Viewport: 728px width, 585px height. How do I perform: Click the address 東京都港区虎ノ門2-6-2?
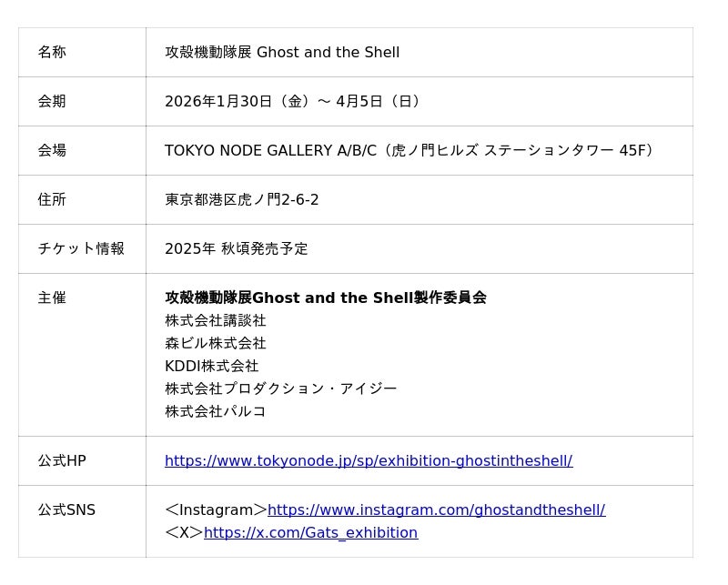click(241, 200)
